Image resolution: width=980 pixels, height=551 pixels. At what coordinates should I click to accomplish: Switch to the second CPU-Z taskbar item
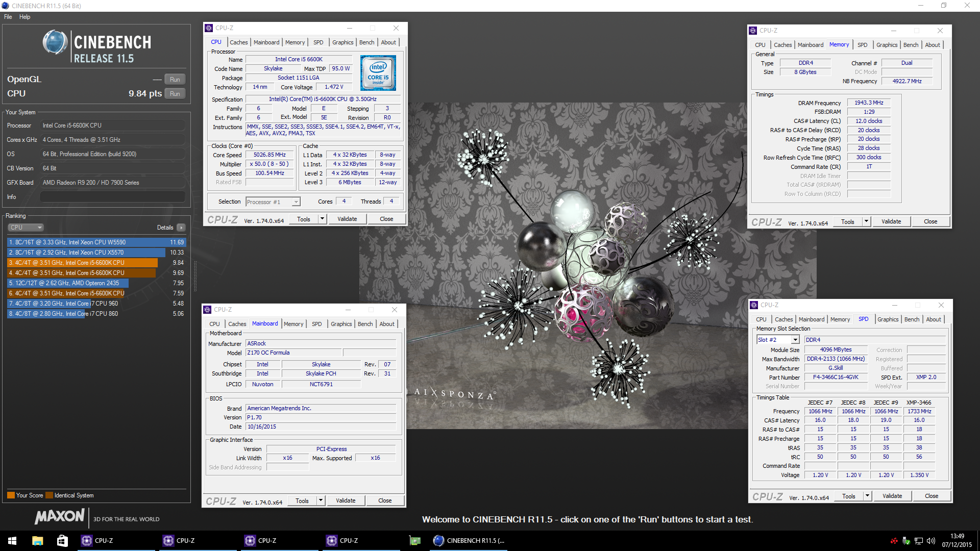click(198, 541)
